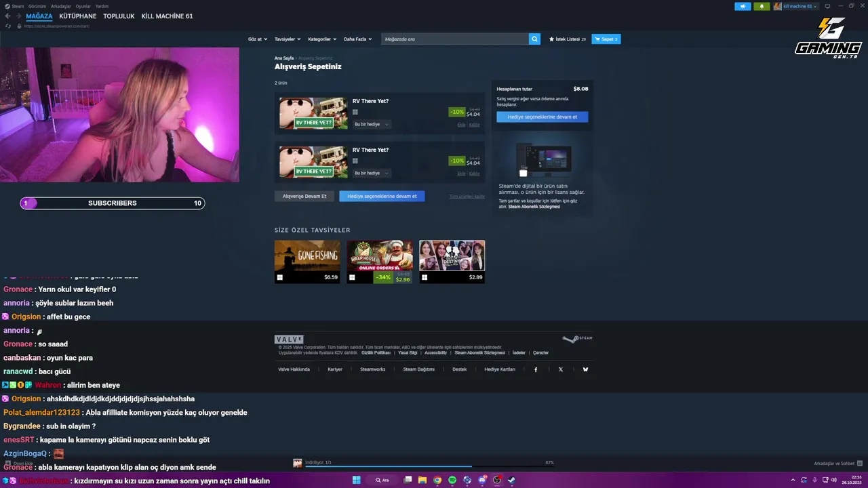Open İstek Listesi wishlist link
This screenshot has width=868, height=488.
click(568, 39)
